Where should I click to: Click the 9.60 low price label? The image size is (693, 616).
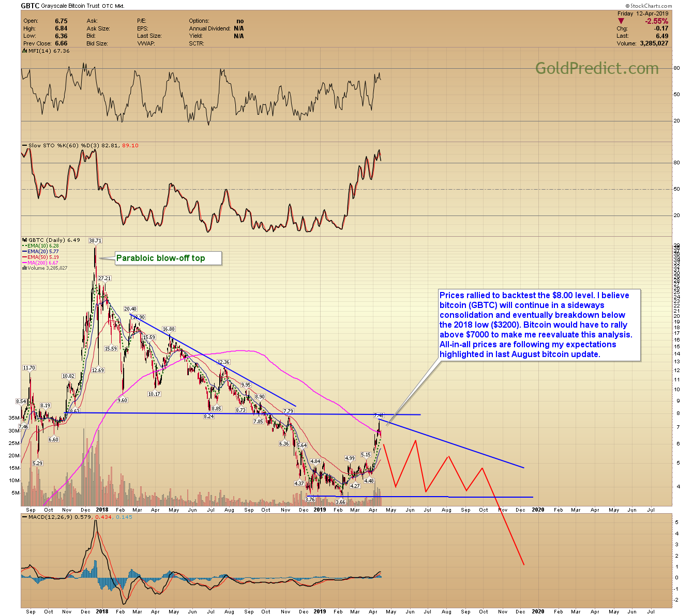point(123,401)
